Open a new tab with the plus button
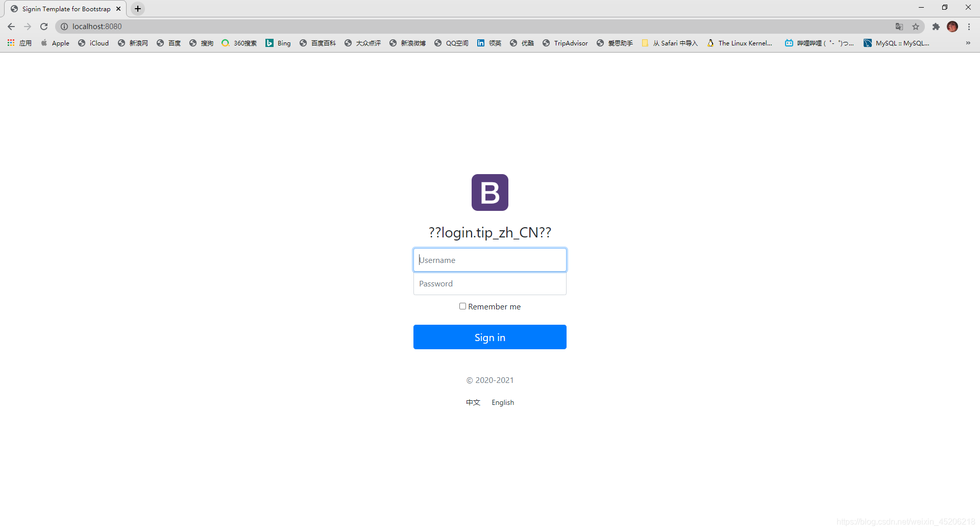The image size is (980, 531). (138, 9)
